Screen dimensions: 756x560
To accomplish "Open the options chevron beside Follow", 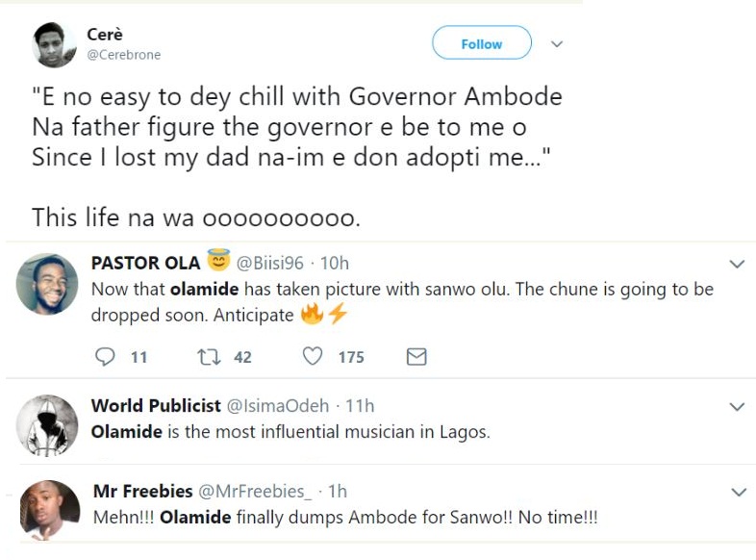I will tap(556, 44).
